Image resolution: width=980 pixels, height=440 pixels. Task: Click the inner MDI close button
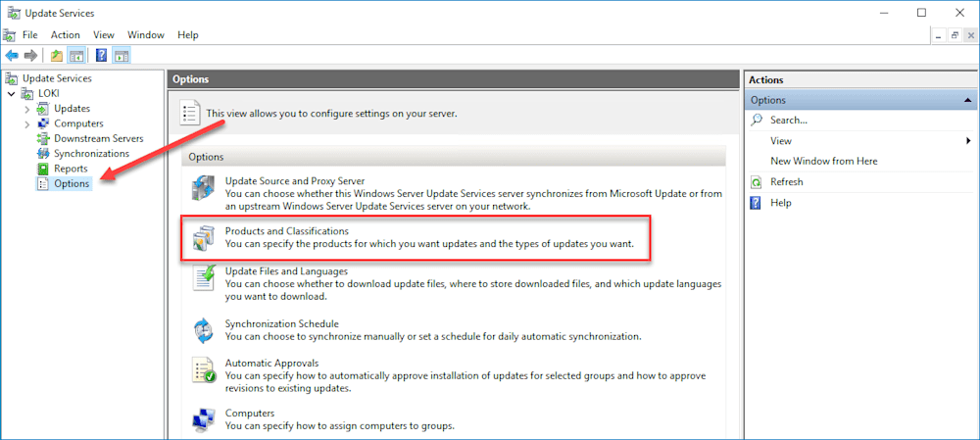(969, 35)
